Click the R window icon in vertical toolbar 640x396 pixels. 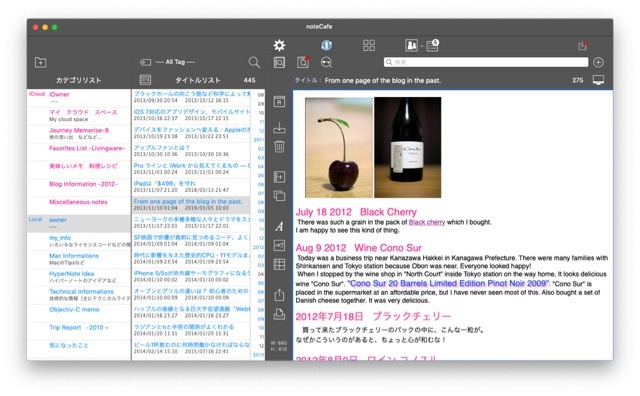pyautogui.click(x=279, y=102)
